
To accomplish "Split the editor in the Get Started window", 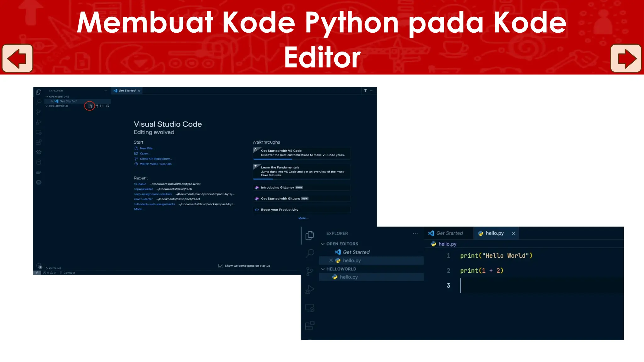I will click(x=365, y=90).
